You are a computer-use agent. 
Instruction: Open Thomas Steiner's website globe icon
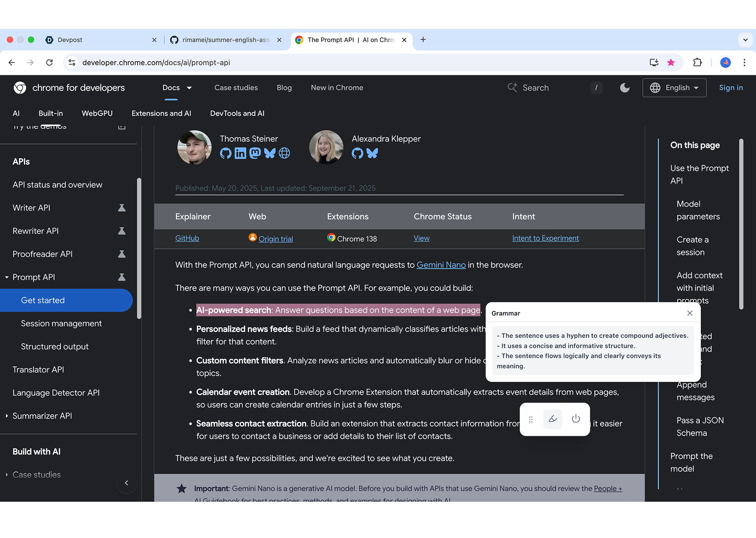(285, 153)
